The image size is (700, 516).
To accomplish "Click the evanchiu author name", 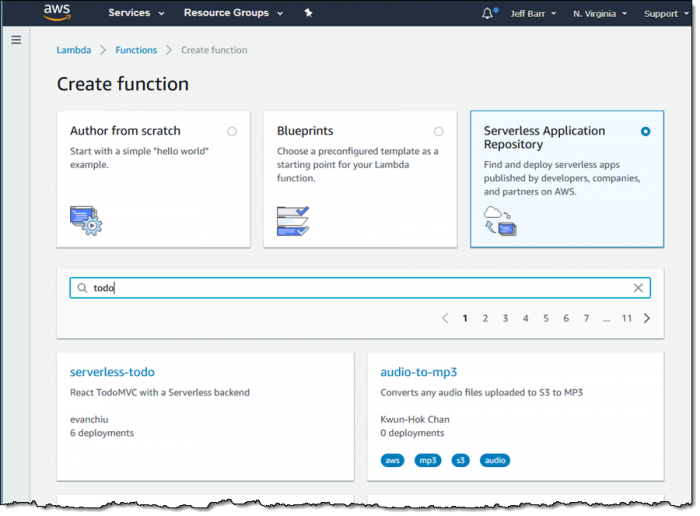I will tap(89, 420).
